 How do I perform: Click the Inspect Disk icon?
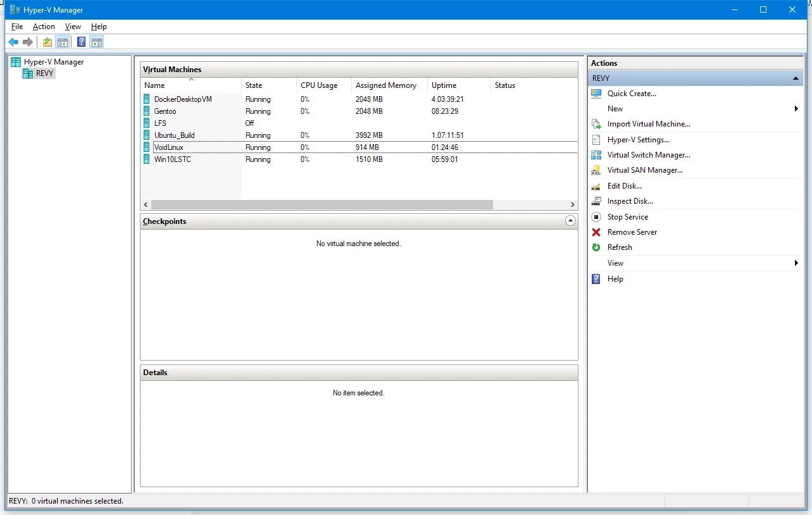(596, 201)
